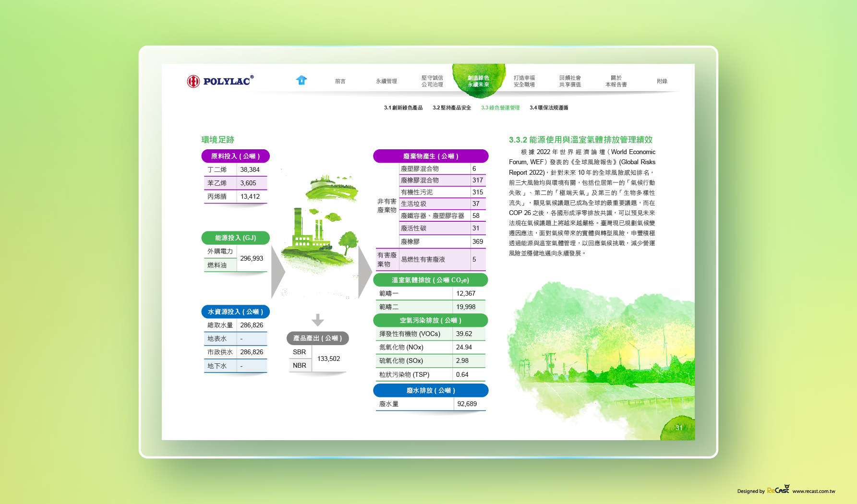The height and width of the screenshot is (504, 857).
Task: Click the 生活垃圾 row
Action: click(442, 204)
